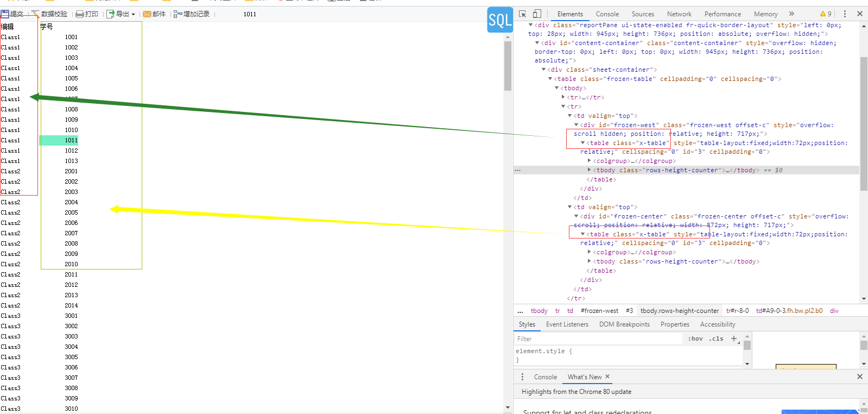Click the 提交 save icon
This screenshot has height=414, width=868.
click(x=5, y=14)
